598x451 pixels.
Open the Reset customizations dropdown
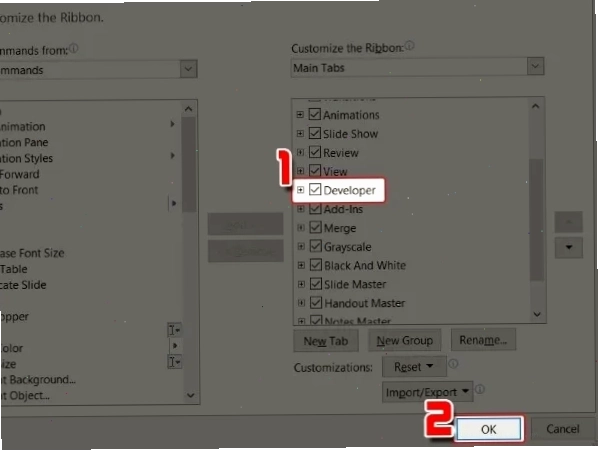point(414,367)
